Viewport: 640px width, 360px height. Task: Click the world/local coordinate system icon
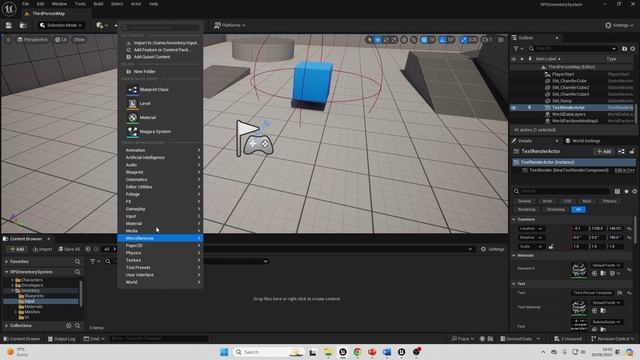tap(404, 40)
